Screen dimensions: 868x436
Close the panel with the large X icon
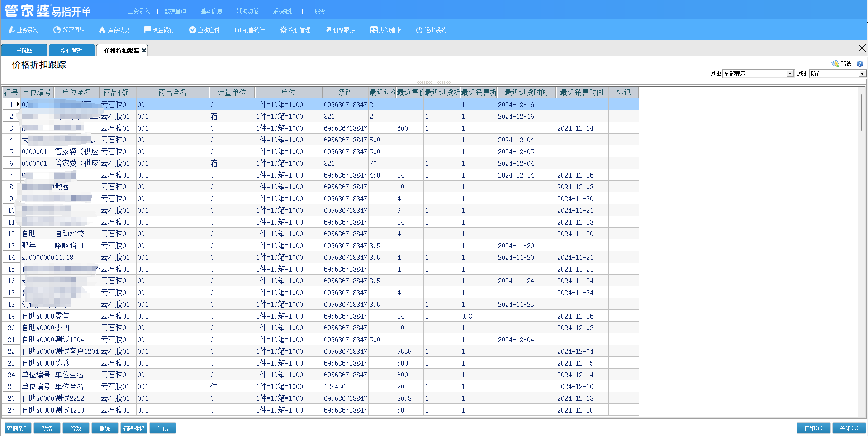[862, 48]
